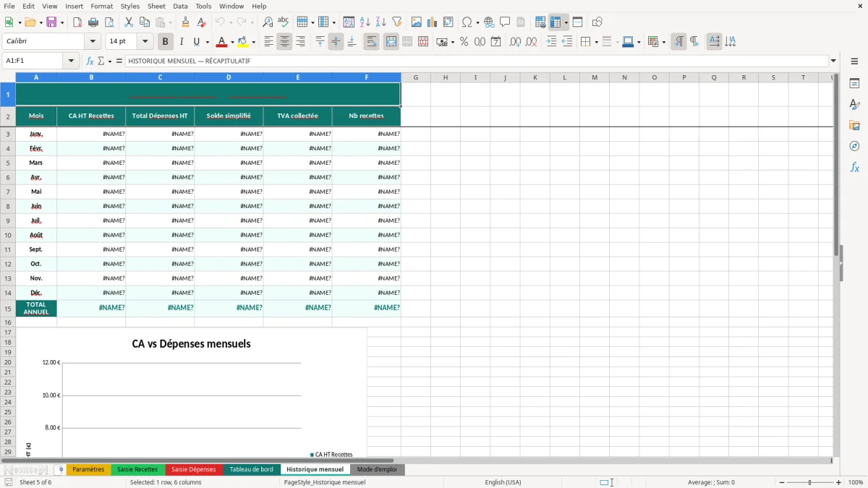Open sidebar Gallery icon

pos(854,125)
